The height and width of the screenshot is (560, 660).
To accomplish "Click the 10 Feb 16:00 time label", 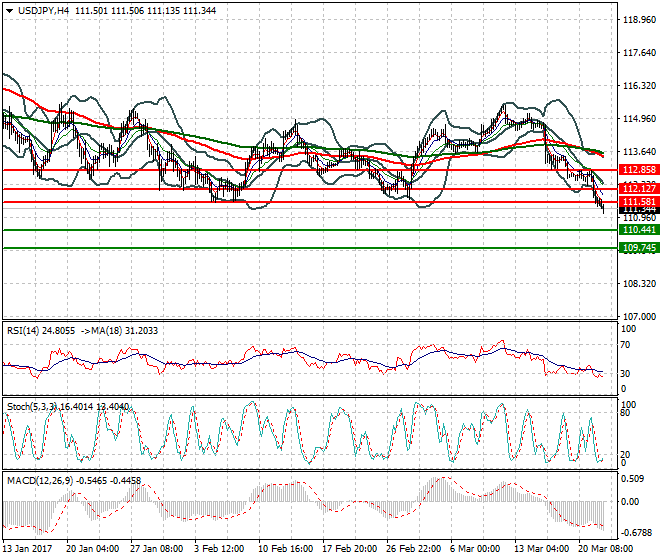I will pyautogui.click(x=284, y=549).
